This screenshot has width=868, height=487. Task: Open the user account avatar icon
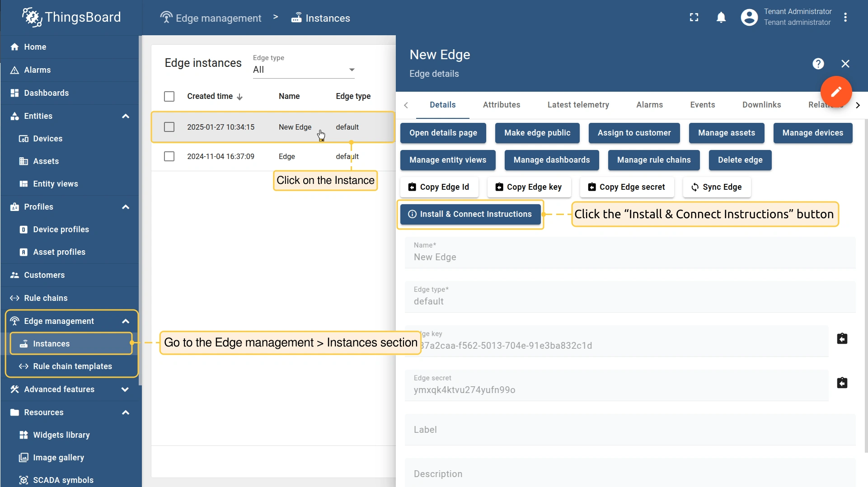[x=749, y=18]
